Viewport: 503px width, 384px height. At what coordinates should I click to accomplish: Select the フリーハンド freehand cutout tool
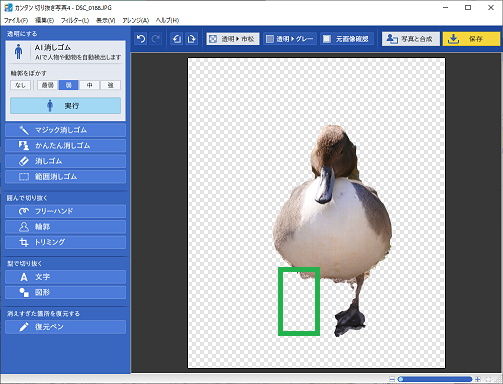(66, 211)
